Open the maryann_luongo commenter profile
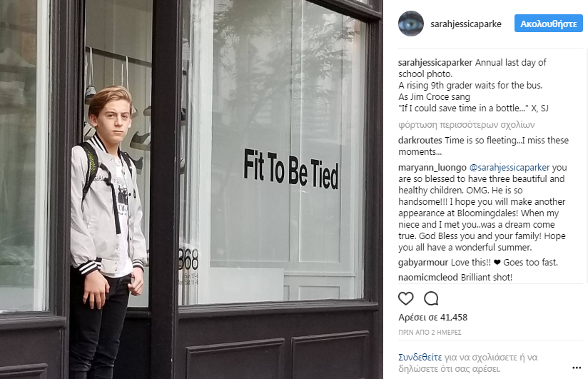Screen dimensions: 588x379 [x=432, y=167]
